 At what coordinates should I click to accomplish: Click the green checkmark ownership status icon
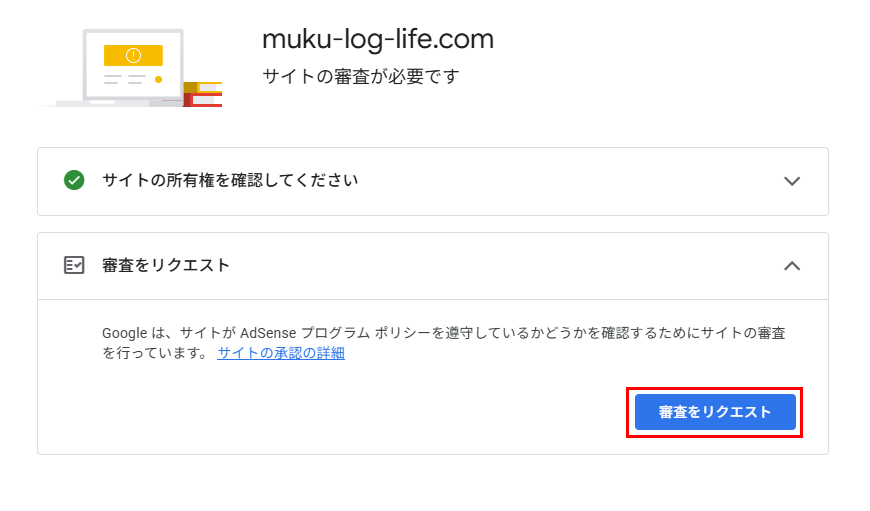tap(74, 181)
